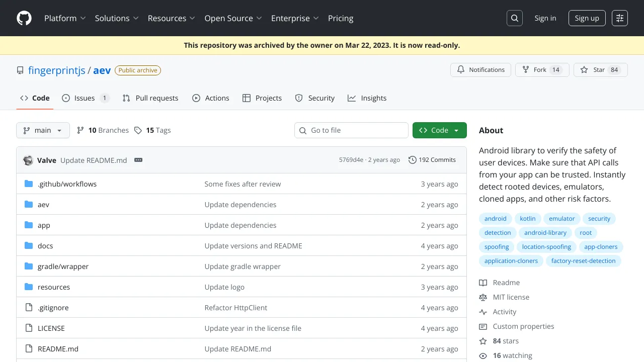
Task: Open the search magnifier button
Action: pyautogui.click(x=515, y=18)
